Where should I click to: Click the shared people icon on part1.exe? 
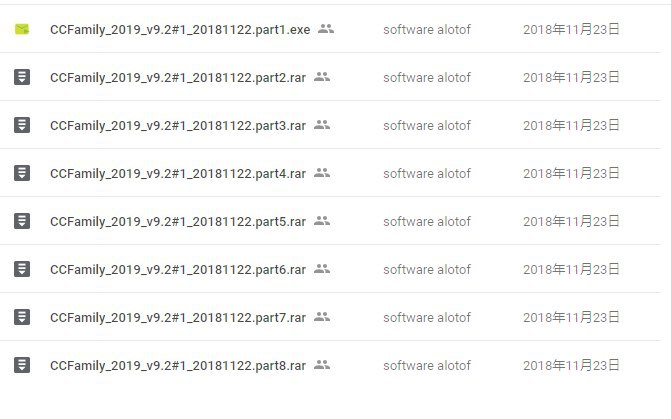326,29
